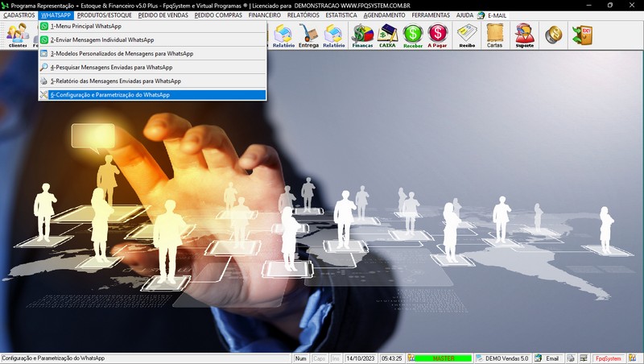The height and width of the screenshot is (364, 644).
Task: Click the magnifier icon beside Pesquisar Mensagens
Action: (x=44, y=68)
